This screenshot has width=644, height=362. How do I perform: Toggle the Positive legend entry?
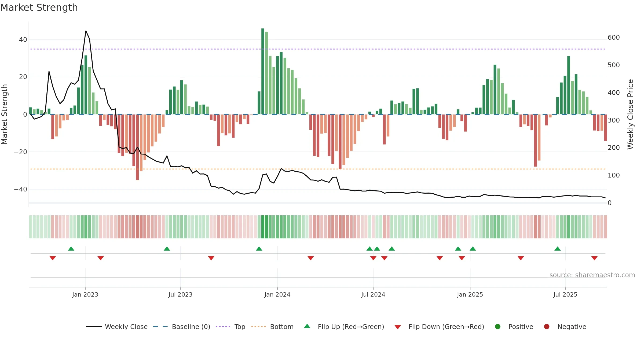tap(514, 327)
